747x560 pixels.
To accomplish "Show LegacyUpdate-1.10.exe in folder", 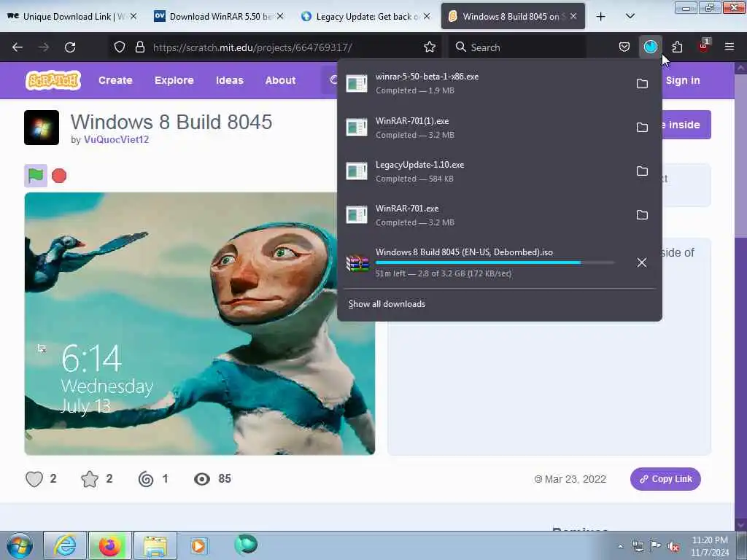I will [642, 171].
